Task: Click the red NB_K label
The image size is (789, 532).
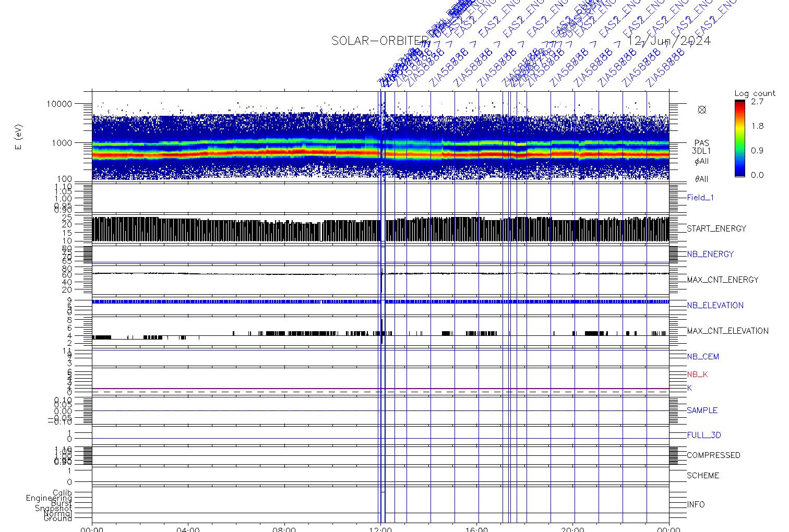Action: pyautogui.click(x=697, y=374)
